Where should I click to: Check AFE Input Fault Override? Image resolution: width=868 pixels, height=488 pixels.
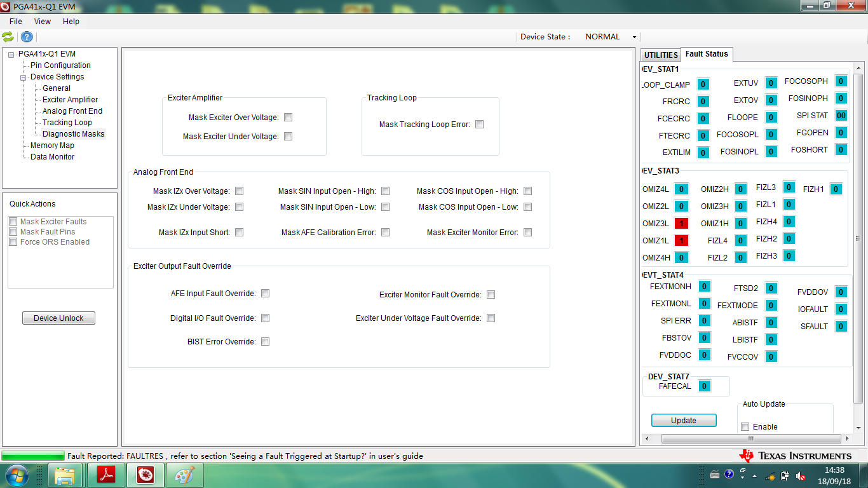266,294
